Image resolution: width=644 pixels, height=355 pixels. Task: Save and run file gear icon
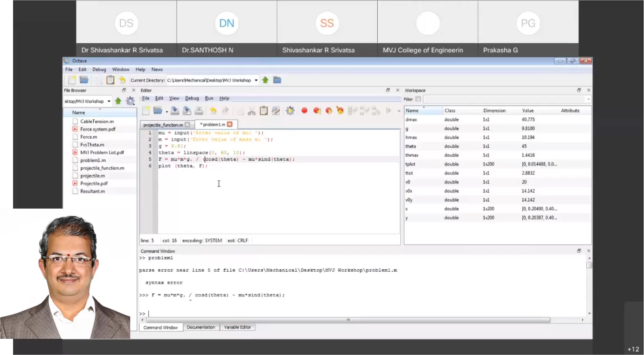(290, 110)
